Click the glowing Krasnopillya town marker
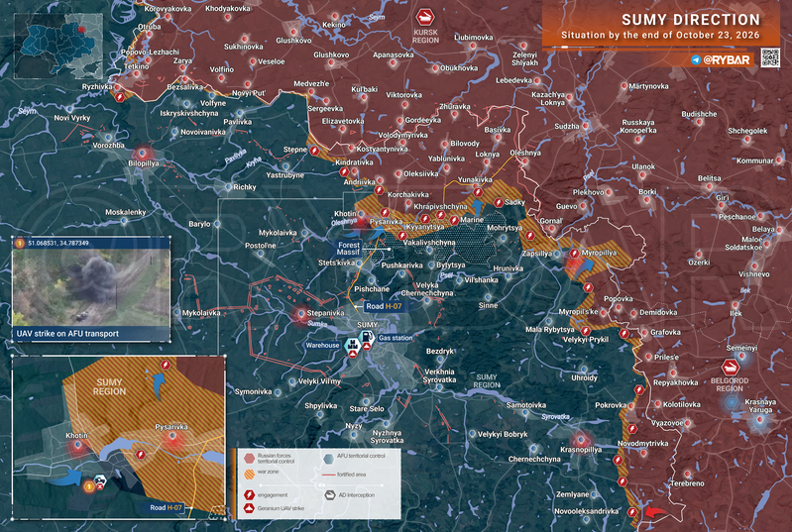Image resolution: width=792 pixels, height=532 pixels. (x=580, y=440)
